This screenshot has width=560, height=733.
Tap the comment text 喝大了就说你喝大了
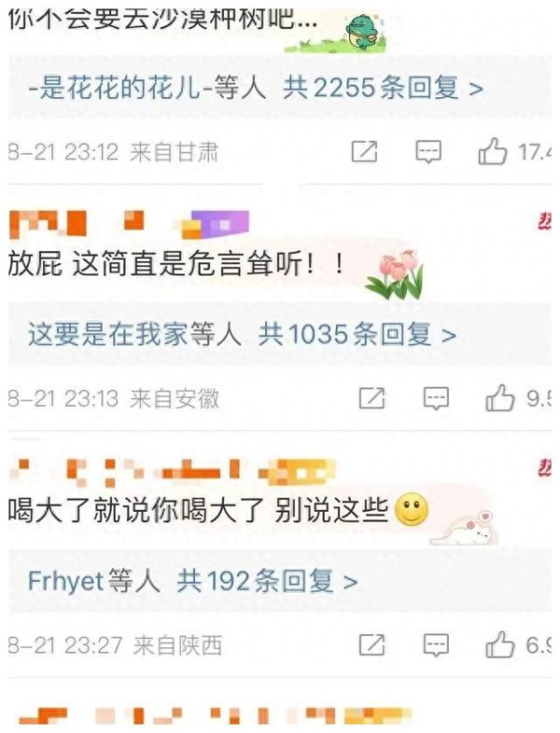(135, 510)
